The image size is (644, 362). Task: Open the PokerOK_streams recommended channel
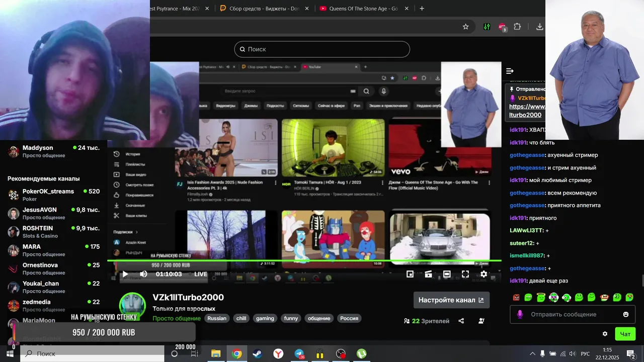53,195
